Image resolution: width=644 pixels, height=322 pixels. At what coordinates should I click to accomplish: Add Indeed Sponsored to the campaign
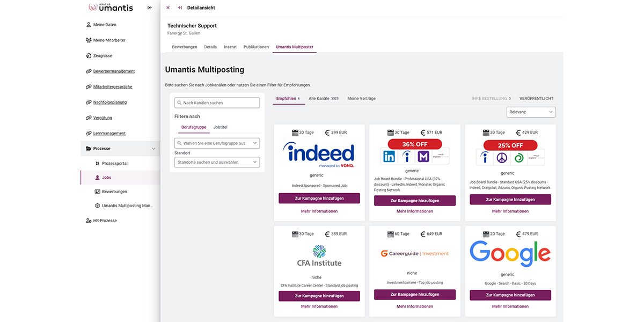point(319,198)
